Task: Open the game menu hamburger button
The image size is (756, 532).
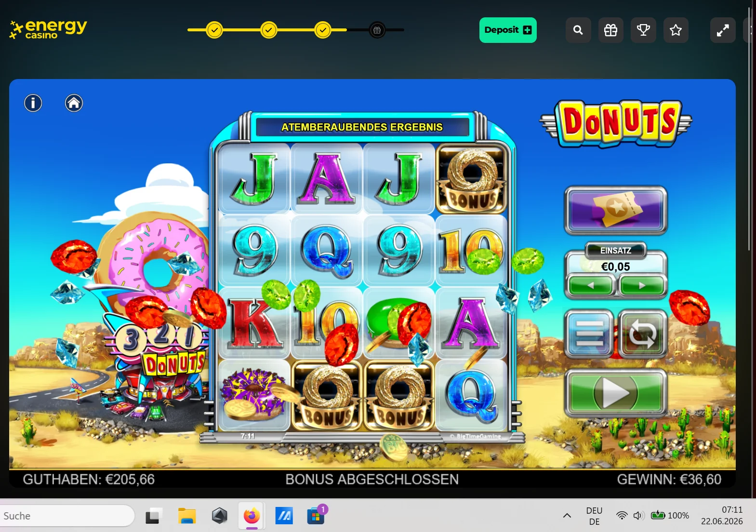Action: click(589, 333)
